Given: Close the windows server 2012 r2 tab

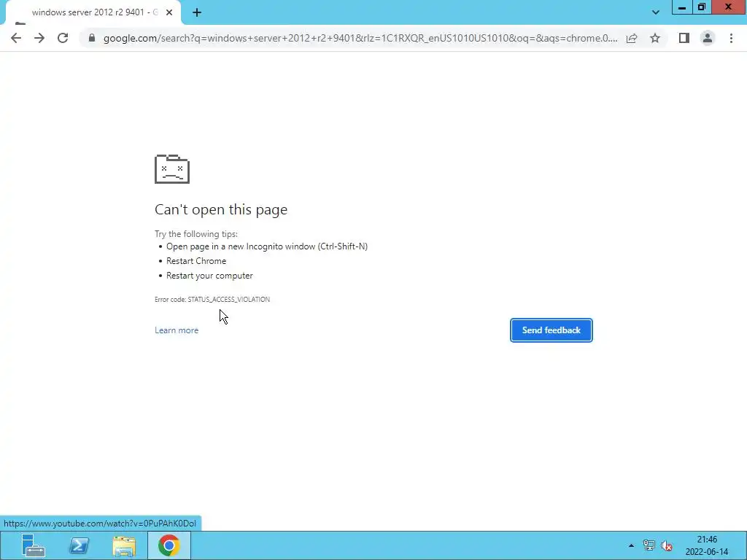Looking at the screenshot, I should coord(169,12).
